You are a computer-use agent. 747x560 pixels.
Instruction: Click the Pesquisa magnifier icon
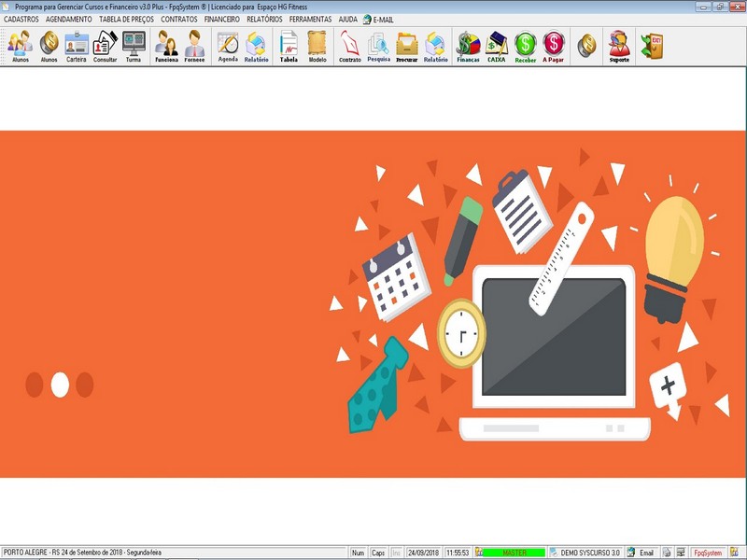click(x=379, y=46)
